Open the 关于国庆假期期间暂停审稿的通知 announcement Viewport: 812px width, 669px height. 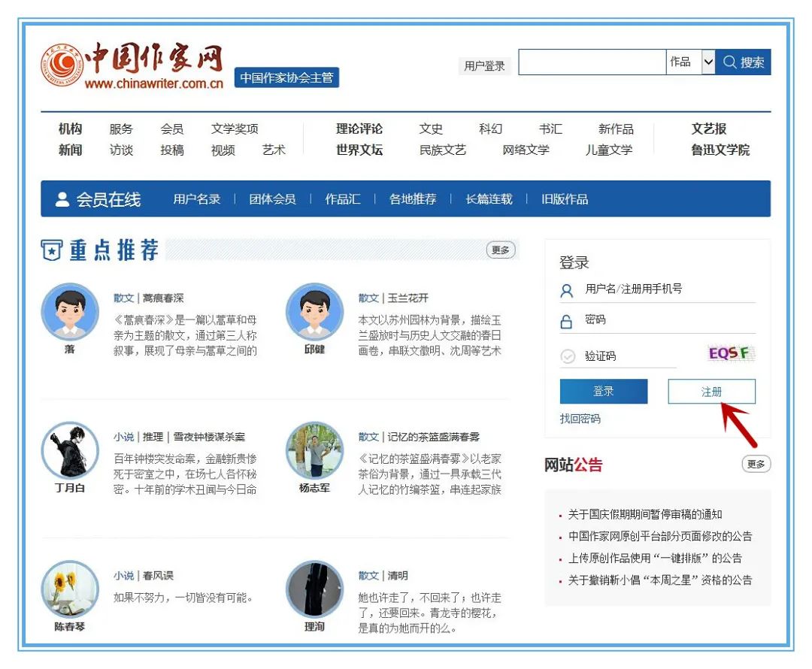644,514
